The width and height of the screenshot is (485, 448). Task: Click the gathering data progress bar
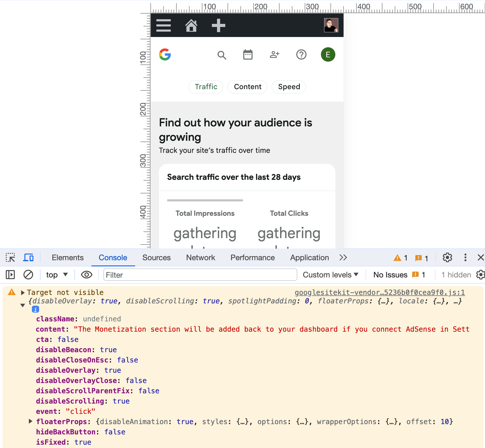tap(205, 201)
